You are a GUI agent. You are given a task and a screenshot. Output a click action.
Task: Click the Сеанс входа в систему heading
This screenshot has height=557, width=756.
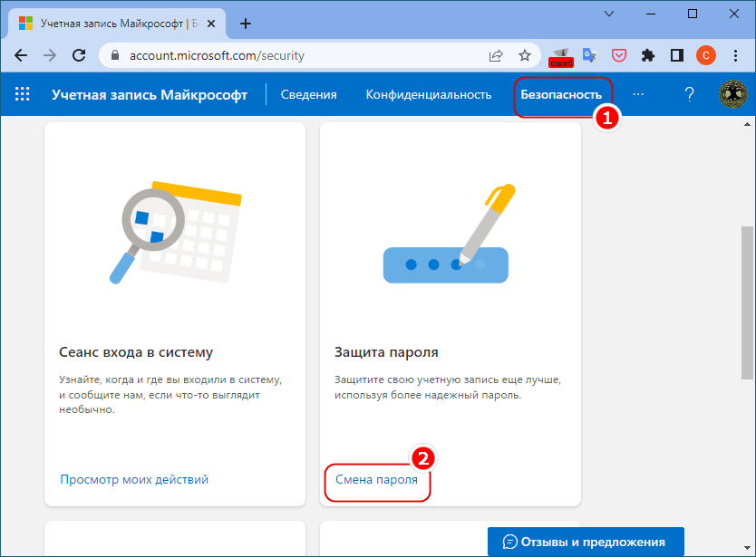click(x=136, y=352)
